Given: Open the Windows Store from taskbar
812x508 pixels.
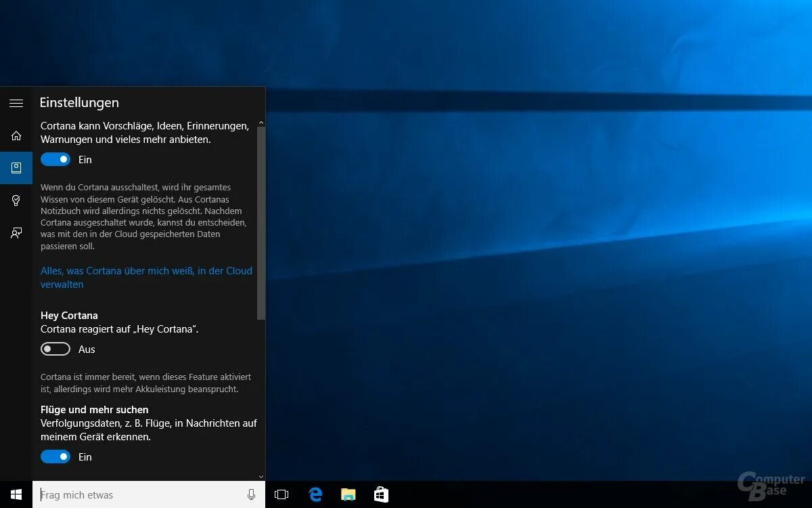Looking at the screenshot, I should click(x=381, y=494).
